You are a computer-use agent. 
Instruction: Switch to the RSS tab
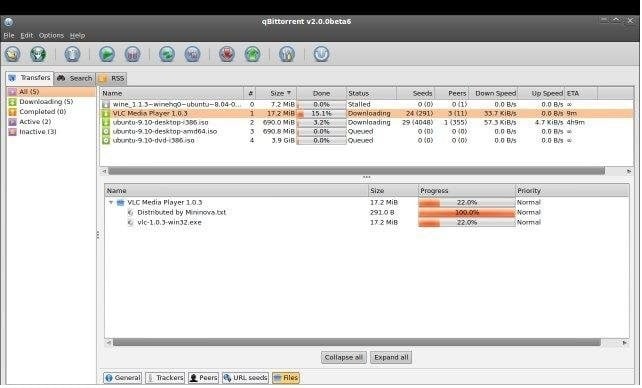click(x=111, y=78)
